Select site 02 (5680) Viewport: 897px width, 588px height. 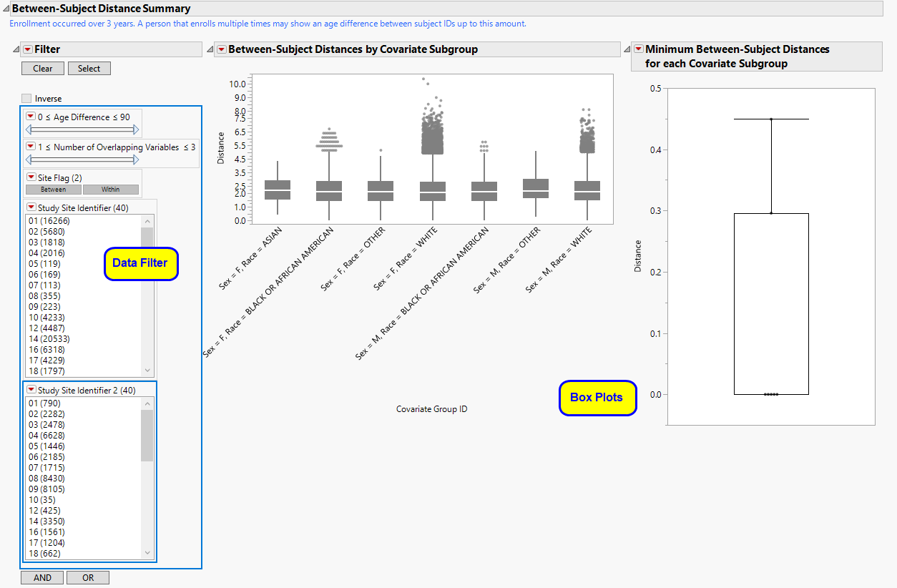[46, 232]
